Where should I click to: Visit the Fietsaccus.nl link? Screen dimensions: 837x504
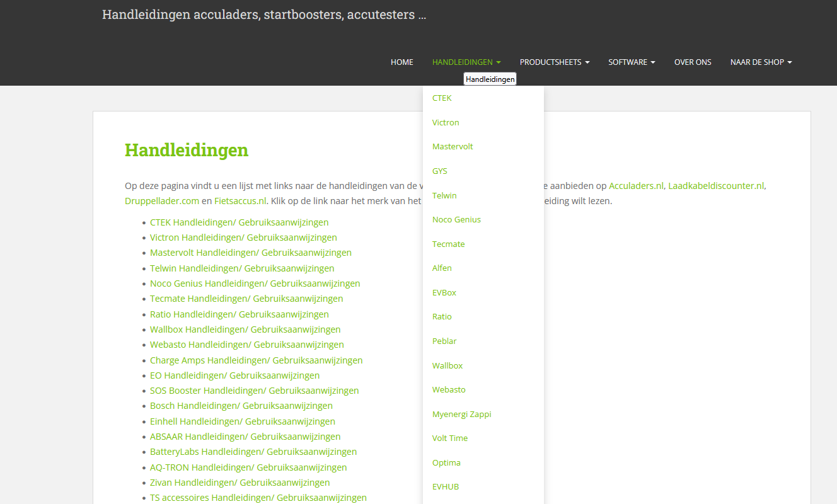pos(241,202)
